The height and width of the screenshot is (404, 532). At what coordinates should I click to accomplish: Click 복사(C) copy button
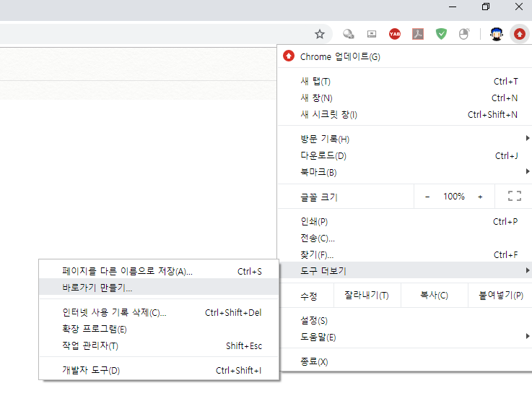pyautogui.click(x=435, y=296)
